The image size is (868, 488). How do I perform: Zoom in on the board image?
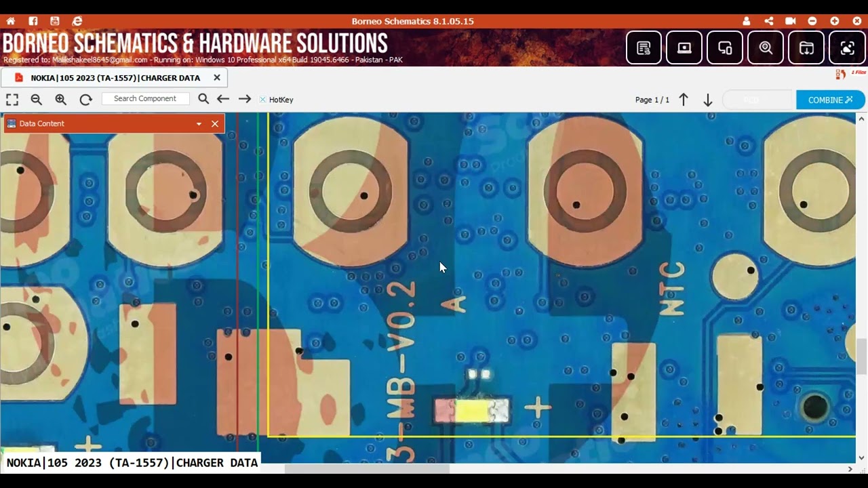[61, 100]
